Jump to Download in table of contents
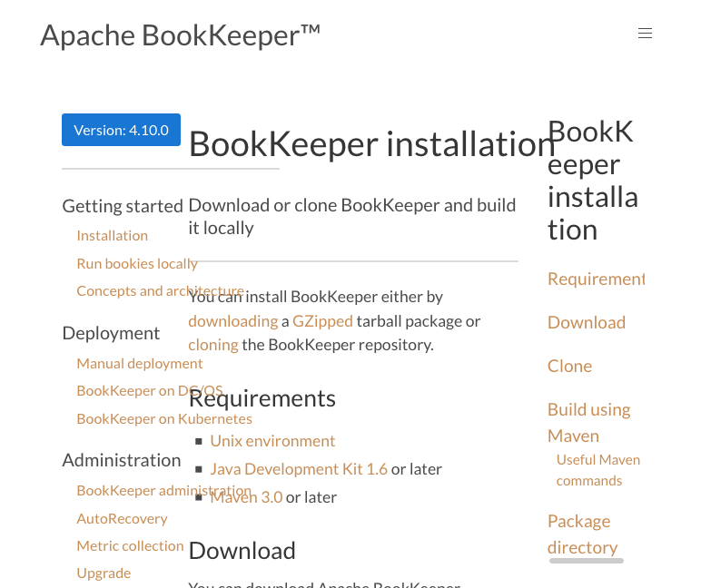This screenshot has height=588, width=701. [587, 323]
